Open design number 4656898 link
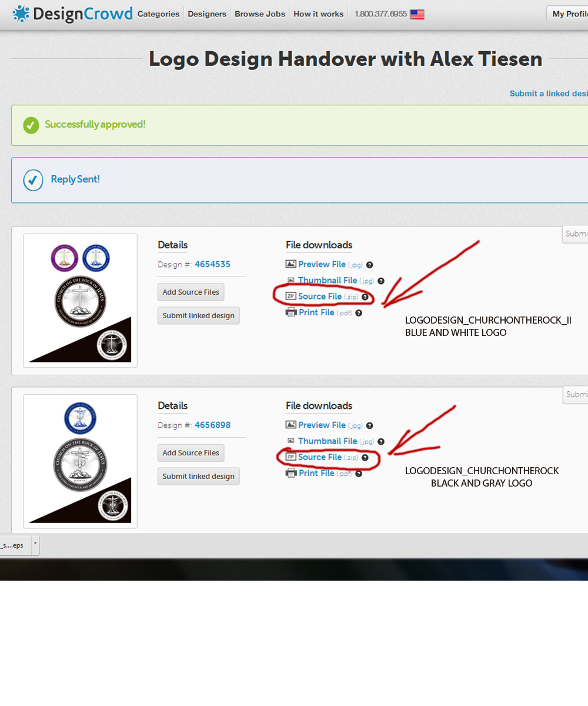 [212, 425]
